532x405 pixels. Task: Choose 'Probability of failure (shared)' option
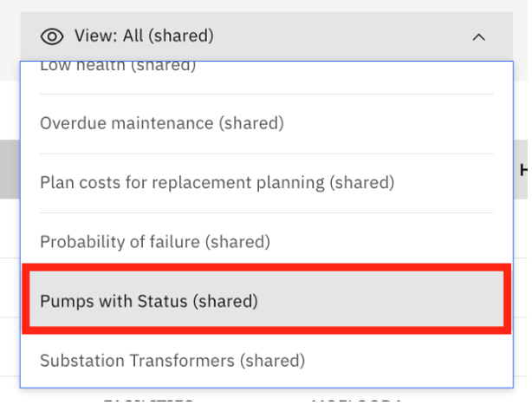(267, 242)
